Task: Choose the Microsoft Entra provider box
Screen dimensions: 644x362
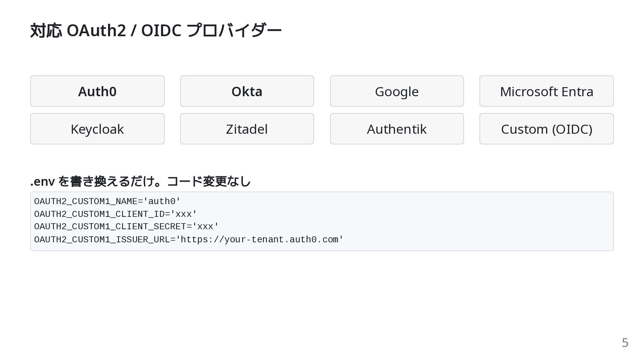Action: pos(546,91)
